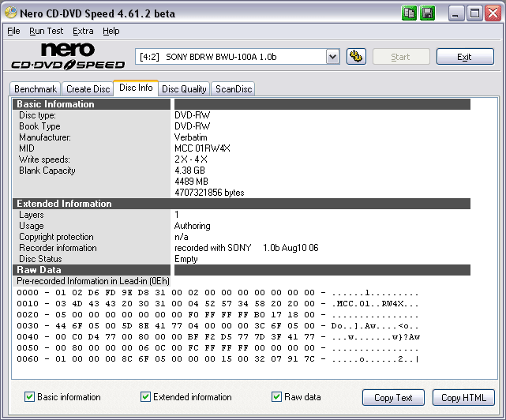
Task: Click the Manufacturer value Verbatim
Action: (191, 137)
